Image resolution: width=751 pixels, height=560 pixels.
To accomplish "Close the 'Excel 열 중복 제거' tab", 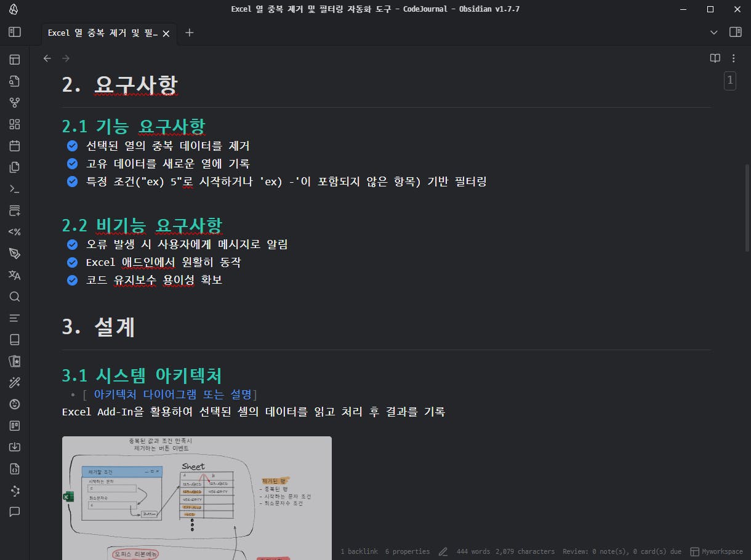I will (x=166, y=33).
